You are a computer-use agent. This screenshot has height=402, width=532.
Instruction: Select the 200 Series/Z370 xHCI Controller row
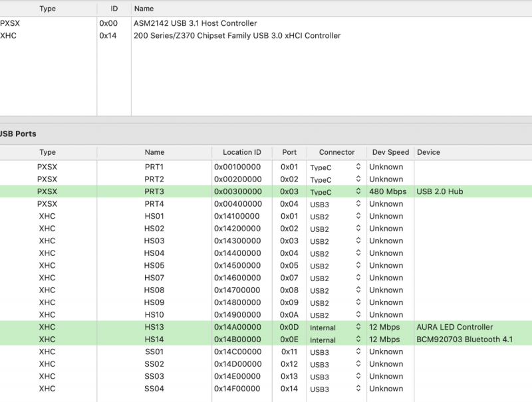(237, 36)
